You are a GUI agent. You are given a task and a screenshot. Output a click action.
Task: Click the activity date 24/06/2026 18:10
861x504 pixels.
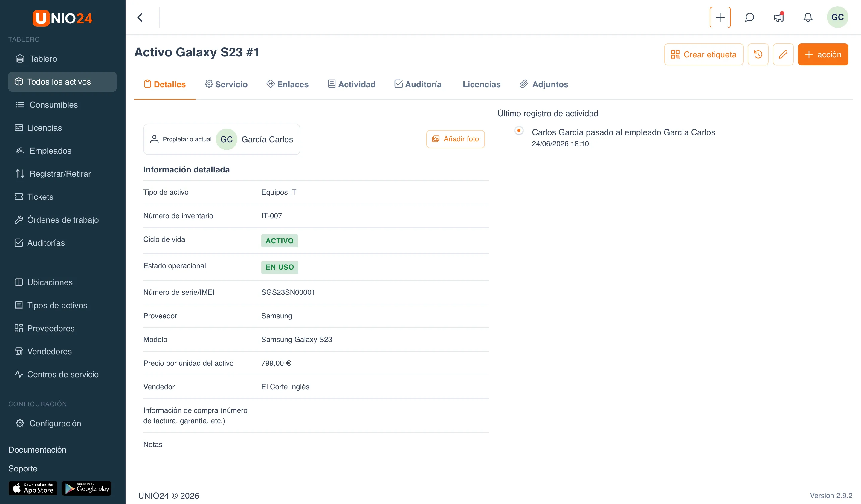[x=560, y=144]
